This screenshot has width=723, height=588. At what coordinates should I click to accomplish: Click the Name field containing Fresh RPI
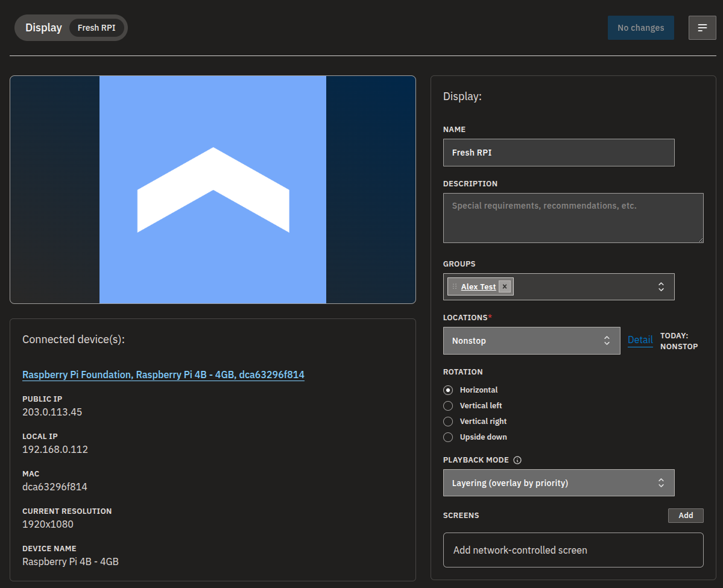(x=558, y=153)
